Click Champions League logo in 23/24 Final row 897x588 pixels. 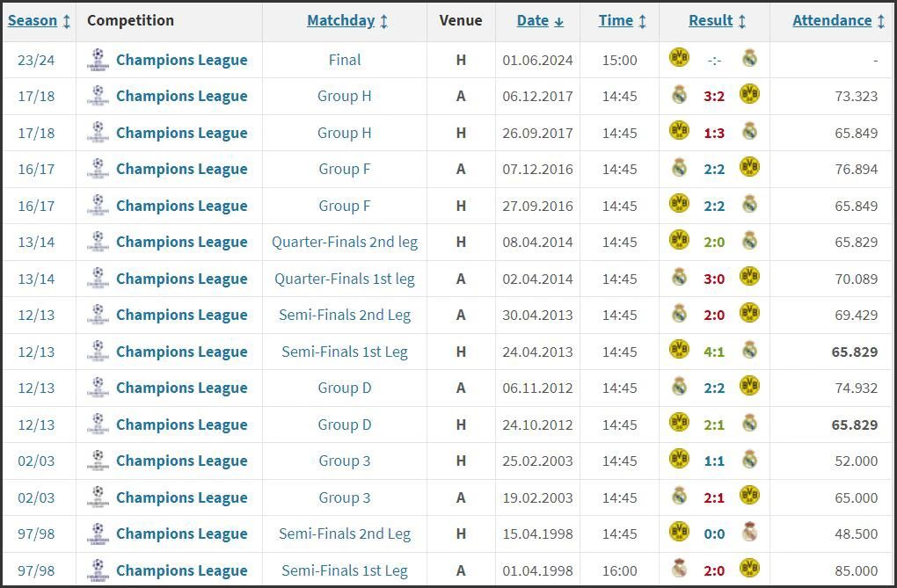coord(97,60)
